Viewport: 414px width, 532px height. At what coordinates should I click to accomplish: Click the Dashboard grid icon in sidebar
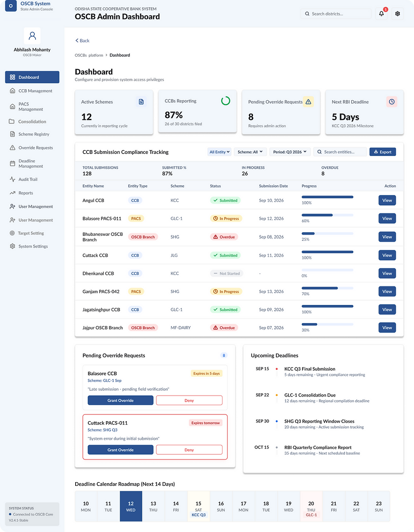coord(12,77)
